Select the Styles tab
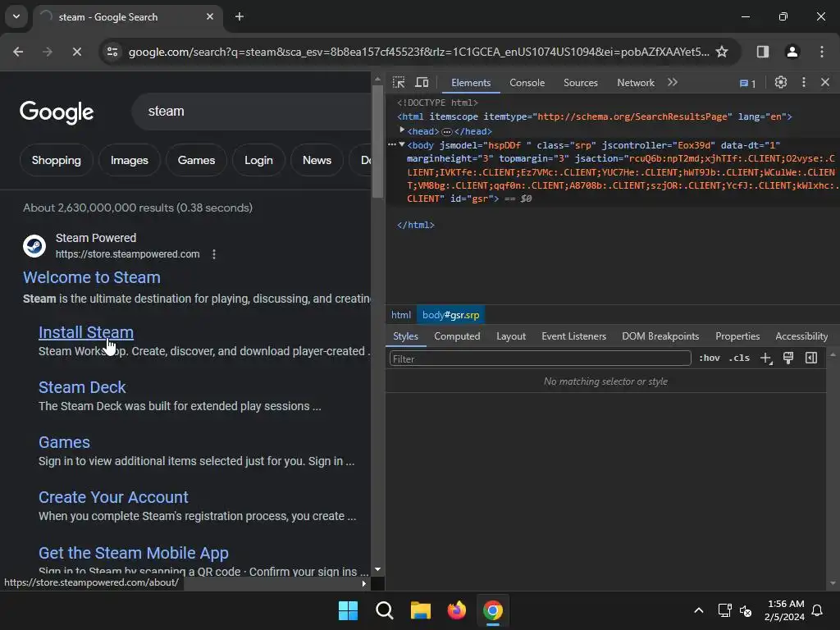 tap(405, 336)
